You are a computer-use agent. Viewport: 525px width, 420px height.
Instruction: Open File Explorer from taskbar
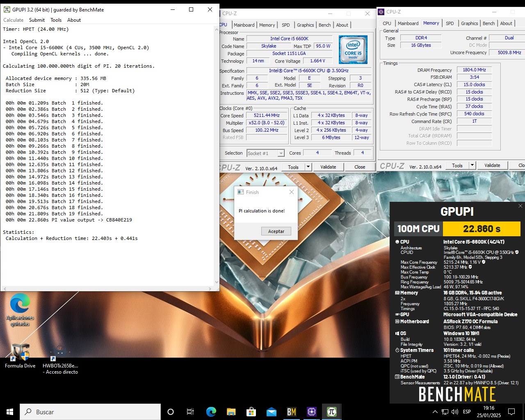tap(231, 412)
